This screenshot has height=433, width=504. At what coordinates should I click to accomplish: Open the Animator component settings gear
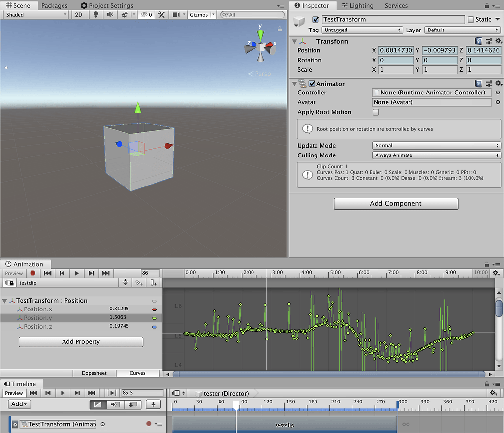click(498, 84)
